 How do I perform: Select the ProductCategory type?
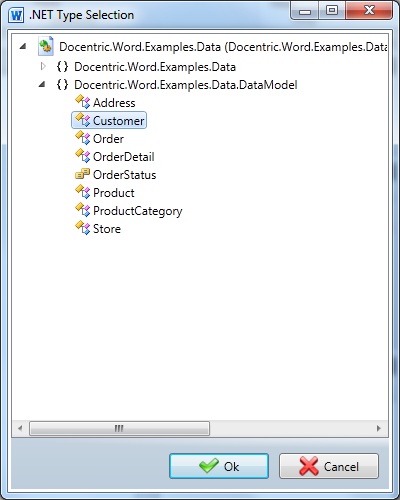click(x=138, y=211)
